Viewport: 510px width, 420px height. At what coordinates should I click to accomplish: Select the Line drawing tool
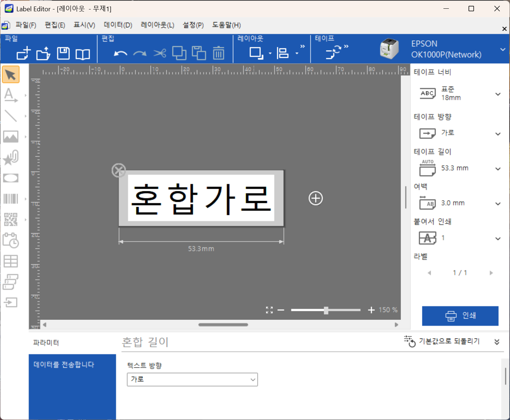tap(11, 116)
